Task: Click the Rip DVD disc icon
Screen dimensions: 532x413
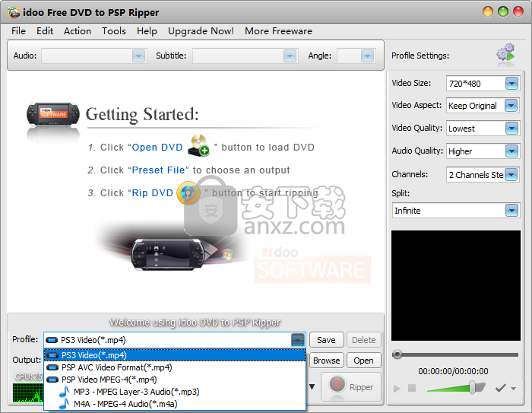Action: 188,193
